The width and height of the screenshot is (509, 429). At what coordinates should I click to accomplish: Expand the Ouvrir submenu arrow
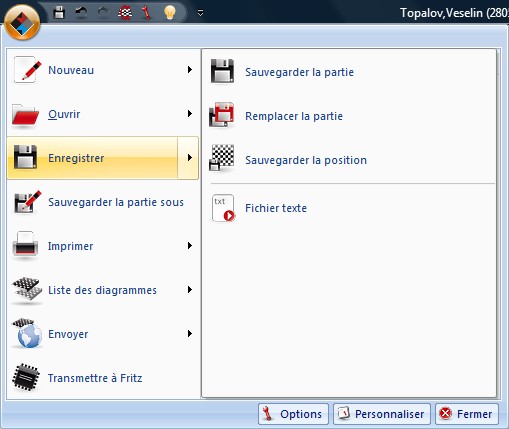click(190, 114)
